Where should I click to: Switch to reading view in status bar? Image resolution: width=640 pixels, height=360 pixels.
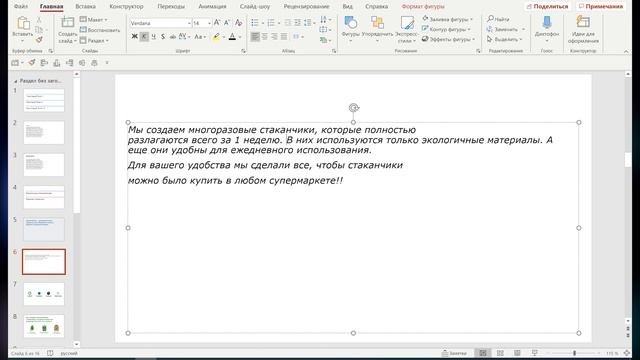tap(517, 353)
